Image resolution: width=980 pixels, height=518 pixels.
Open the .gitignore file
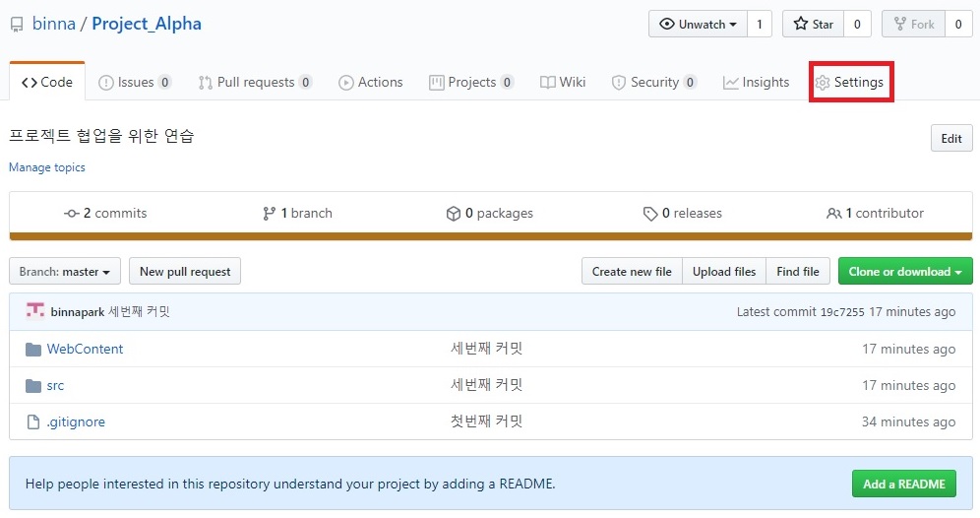pyautogui.click(x=76, y=422)
